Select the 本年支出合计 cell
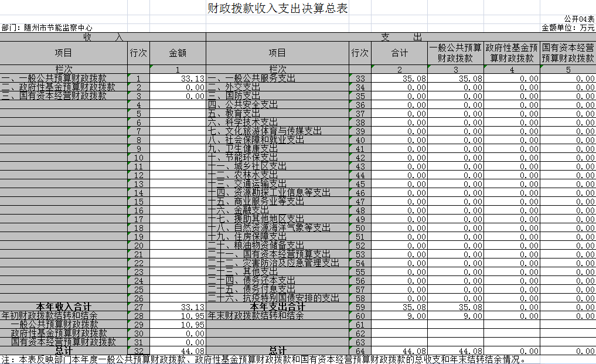This screenshot has height=364, width=596. click(x=277, y=307)
